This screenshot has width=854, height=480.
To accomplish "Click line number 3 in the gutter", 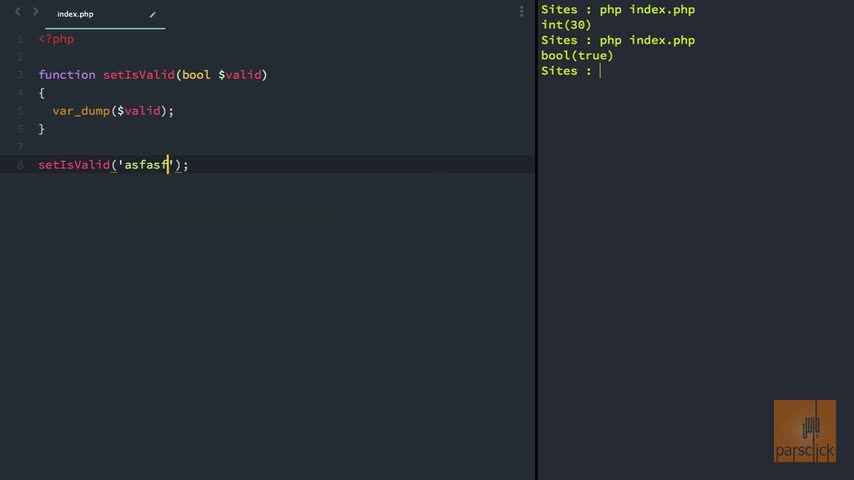I will click(x=20, y=75).
